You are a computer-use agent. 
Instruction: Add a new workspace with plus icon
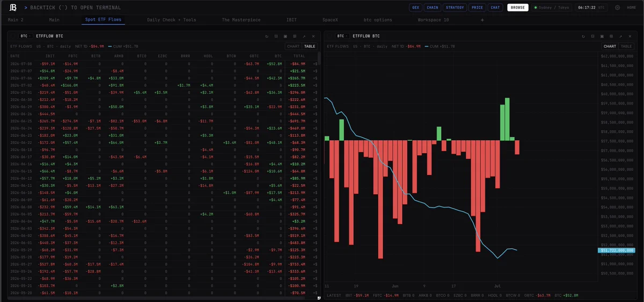(x=482, y=20)
